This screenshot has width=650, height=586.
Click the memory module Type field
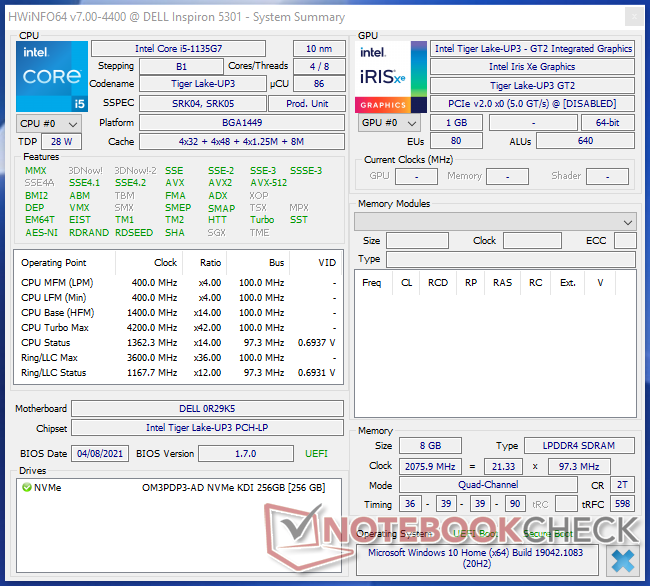[x=511, y=259]
